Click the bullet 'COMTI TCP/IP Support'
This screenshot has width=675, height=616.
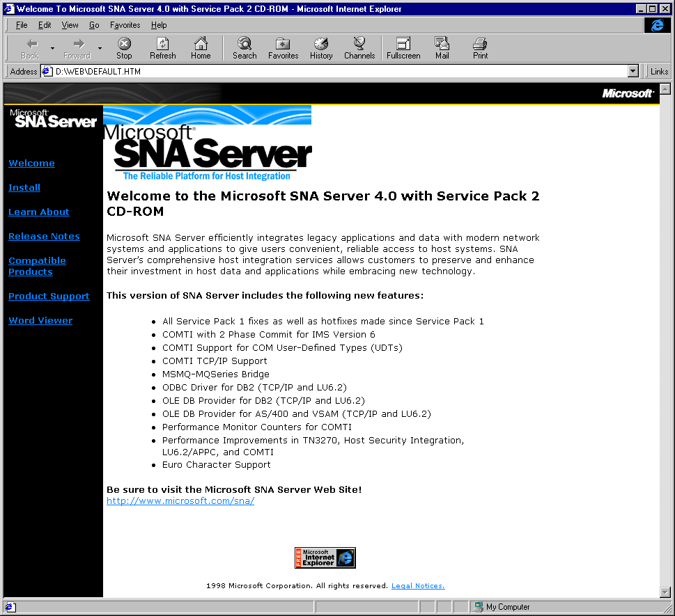[x=215, y=361]
